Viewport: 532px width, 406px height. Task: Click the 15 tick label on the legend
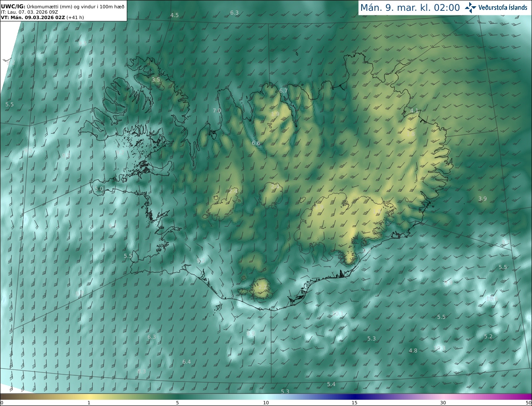355,403
